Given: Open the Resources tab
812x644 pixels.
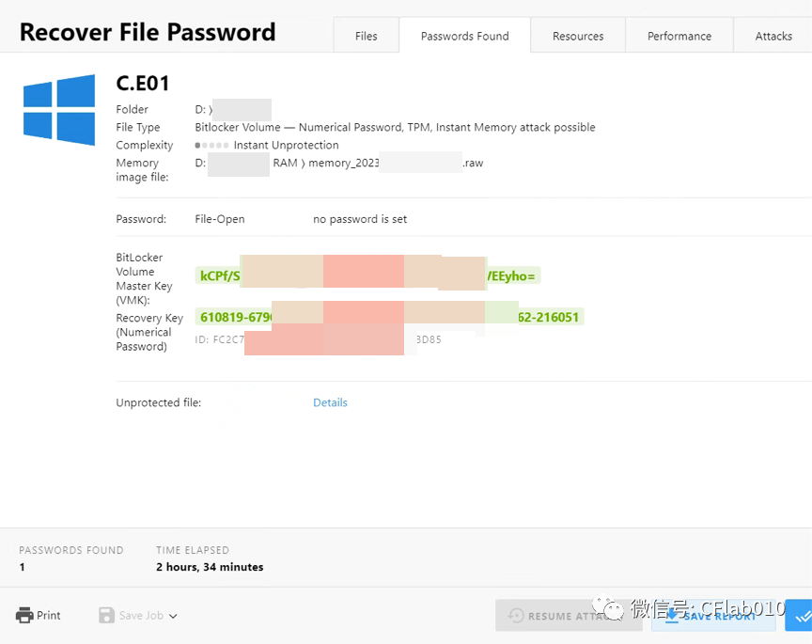Looking at the screenshot, I should click(578, 36).
